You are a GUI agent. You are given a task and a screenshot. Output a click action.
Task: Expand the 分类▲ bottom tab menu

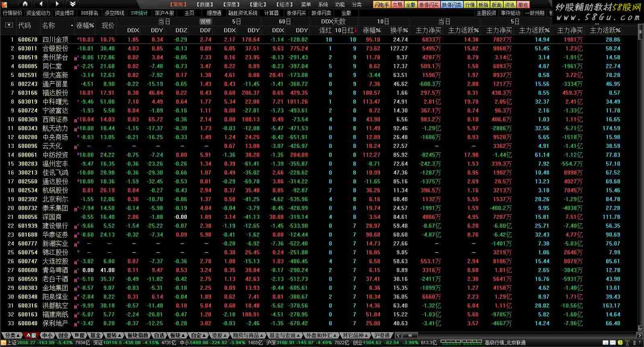(x=12, y=335)
